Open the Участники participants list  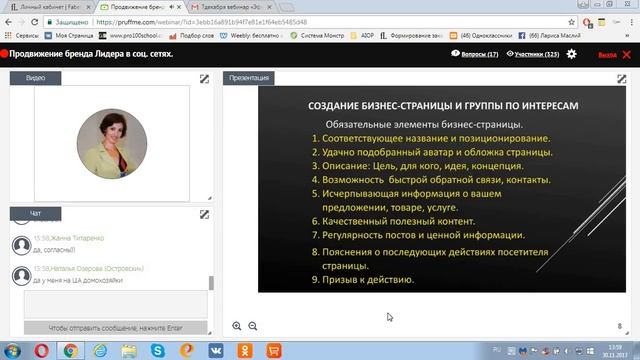[533, 54]
